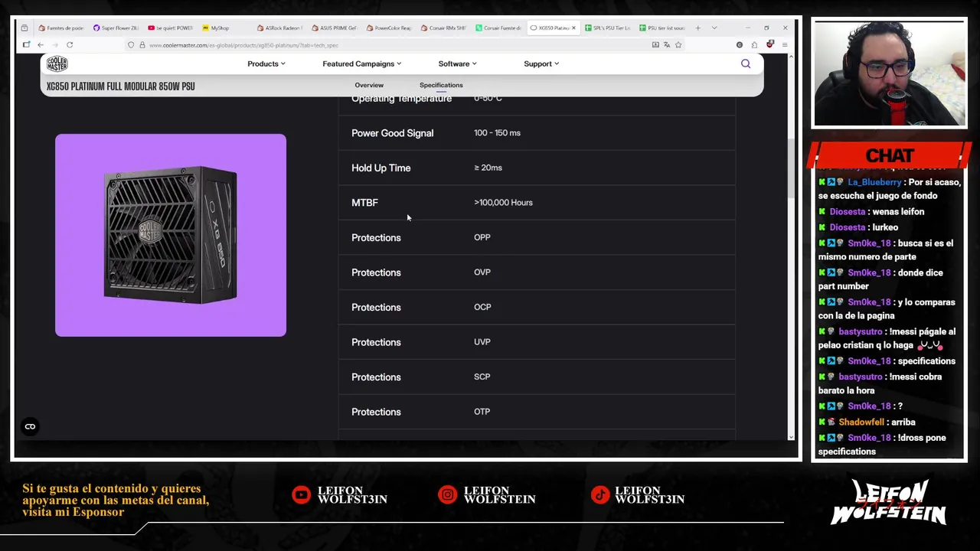Click the UVP protection value
This screenshot has width=980, height=551.
pos(482,342)
